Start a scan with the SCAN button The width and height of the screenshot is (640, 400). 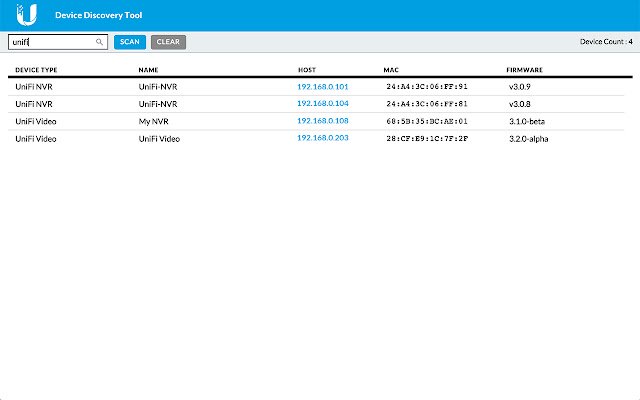click(130, 42)
